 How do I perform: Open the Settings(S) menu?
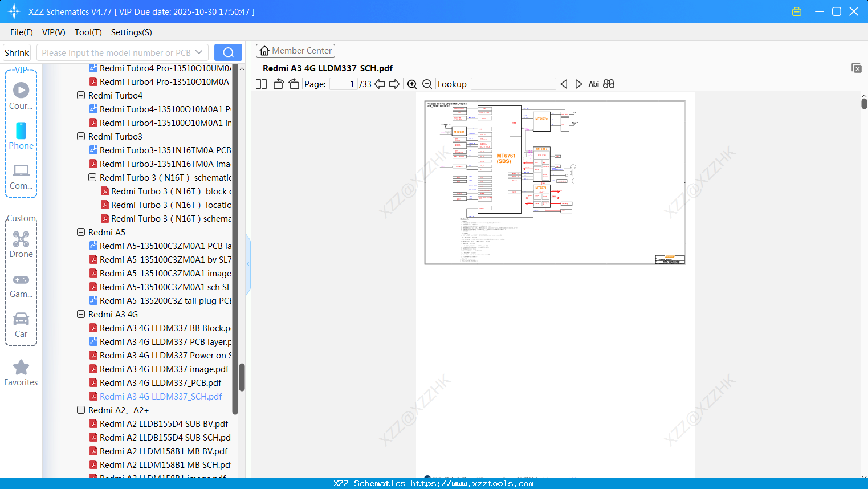click(x=132, y=32)
